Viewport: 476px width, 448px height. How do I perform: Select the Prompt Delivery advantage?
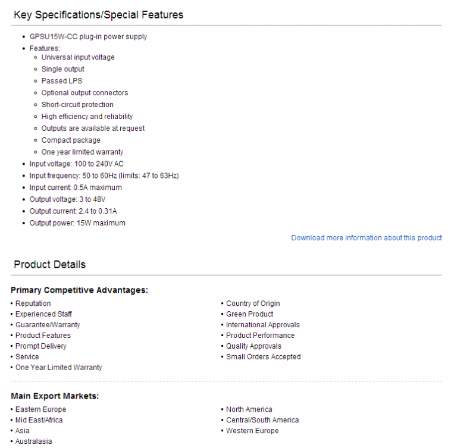click(x=41, y=346)
